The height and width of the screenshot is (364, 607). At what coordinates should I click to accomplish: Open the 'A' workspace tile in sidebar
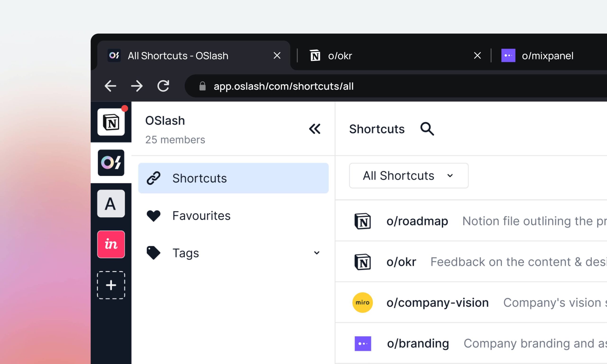click(x=111, y=204)
